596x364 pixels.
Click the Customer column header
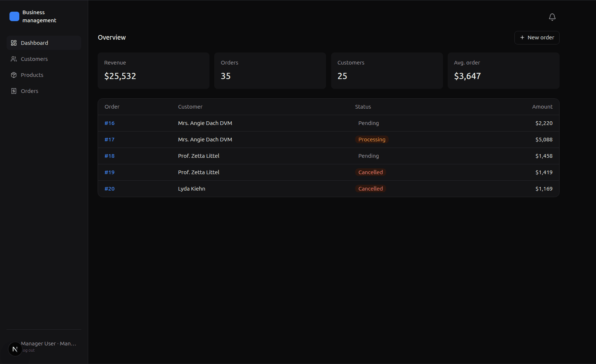[x=190, y=107]
